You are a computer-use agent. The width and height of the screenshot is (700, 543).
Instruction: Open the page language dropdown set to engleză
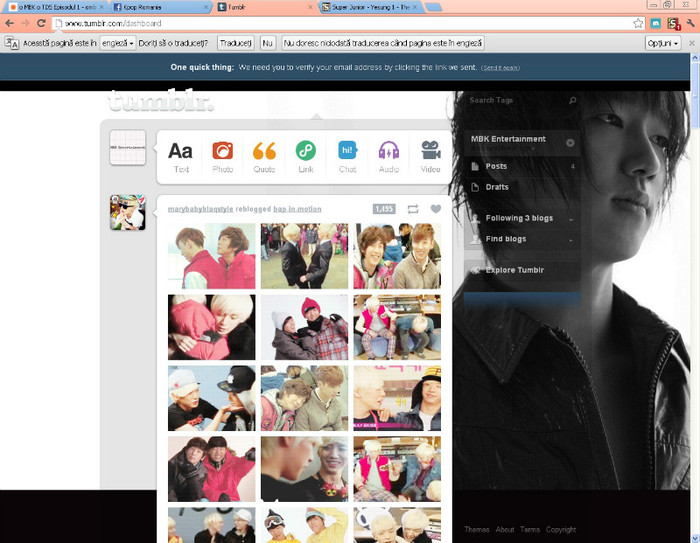(118, 43)
